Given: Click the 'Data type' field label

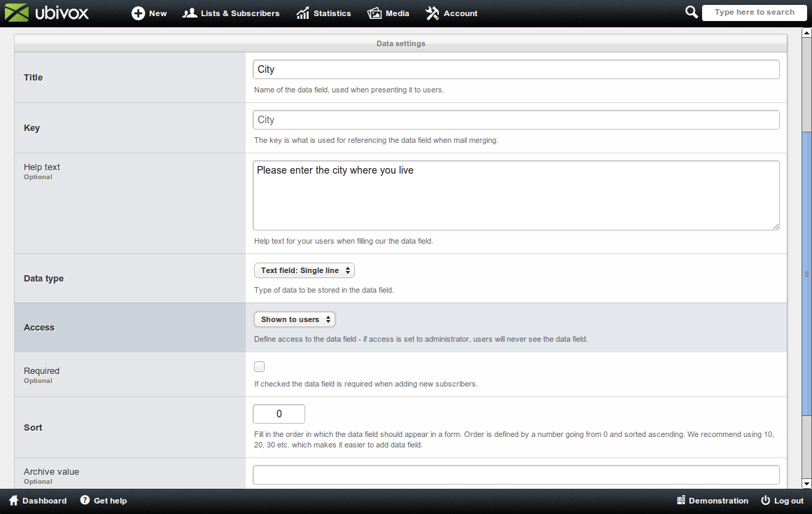Looking at the screenshot, I should 43,278.
